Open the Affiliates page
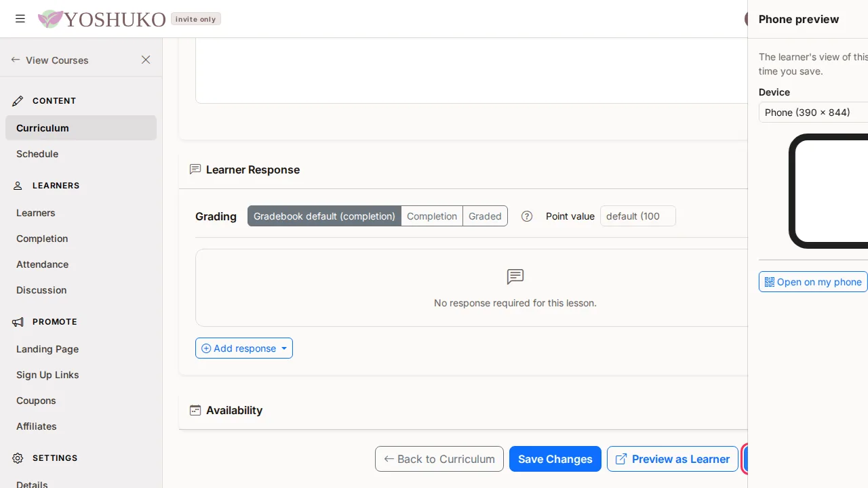This screenshot has width=868, height=488. click(81, 426)
